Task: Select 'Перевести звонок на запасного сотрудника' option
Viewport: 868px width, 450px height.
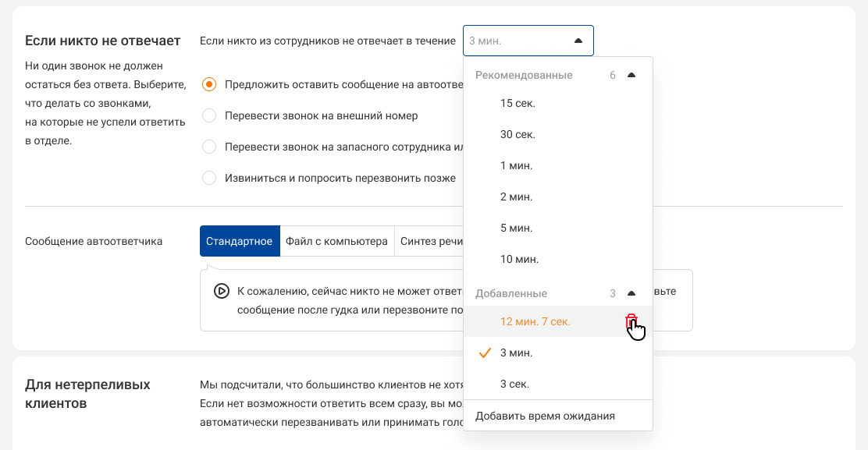Action: point(208,147)
